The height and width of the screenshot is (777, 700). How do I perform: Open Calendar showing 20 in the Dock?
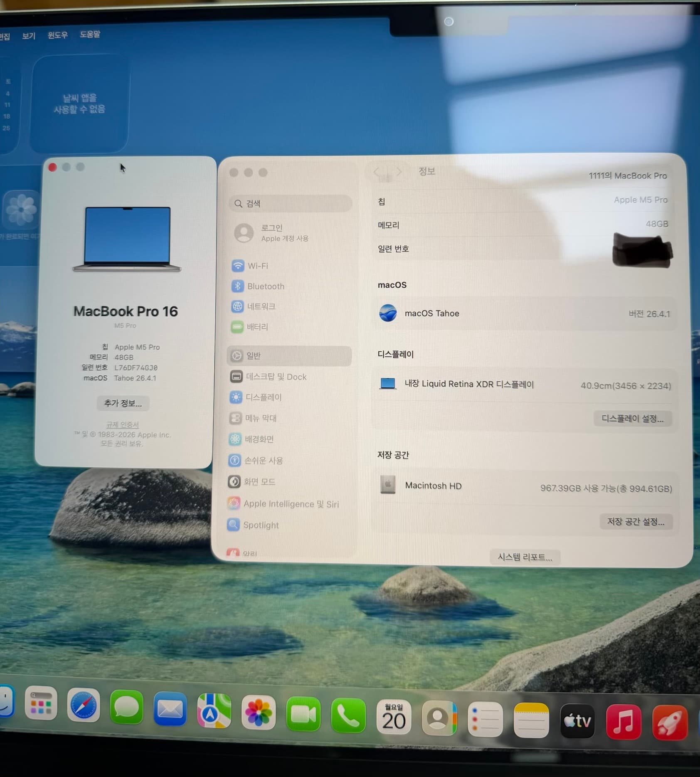[394, 717]
